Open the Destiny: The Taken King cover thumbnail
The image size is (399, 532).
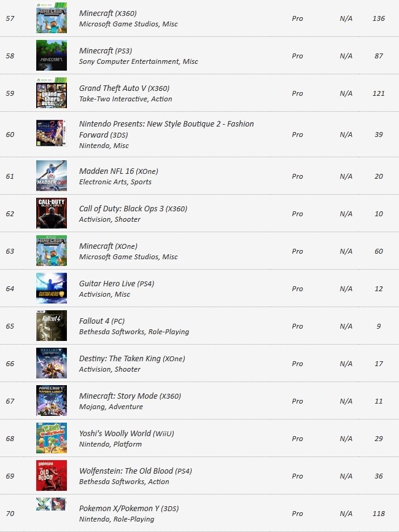pos(52,363)
